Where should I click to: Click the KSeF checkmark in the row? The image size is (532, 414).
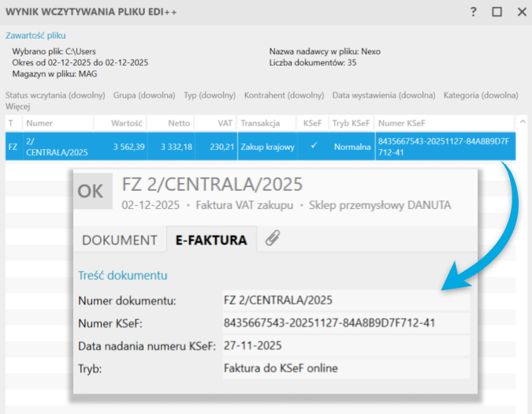pyautogui.click(x=313, y=146)
